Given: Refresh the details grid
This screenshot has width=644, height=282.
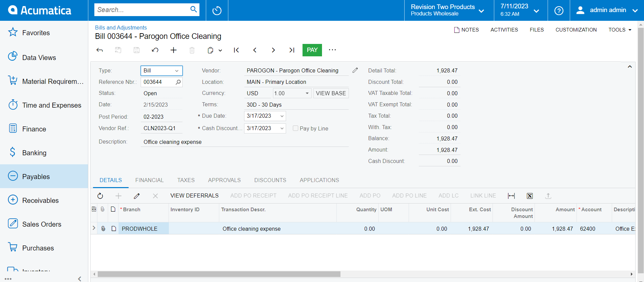Looking at the screenshot, I should click(100, 196).
